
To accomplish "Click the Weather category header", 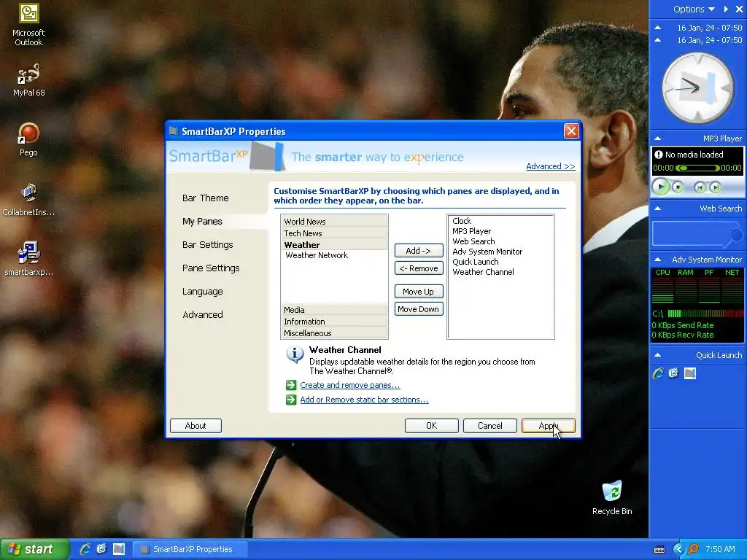I will click(x=334, y=245).
